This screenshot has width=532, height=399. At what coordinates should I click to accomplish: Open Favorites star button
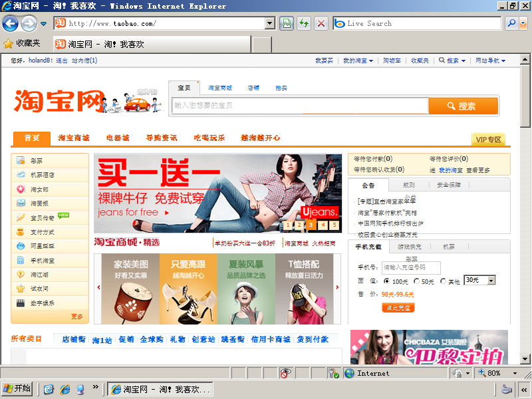coord(22,43)
